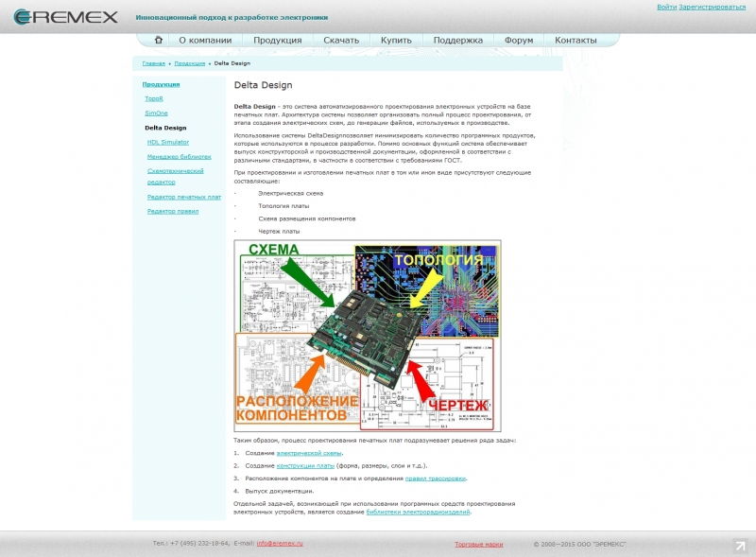
Task: Select 'TopoR' in the sidebar
Action: pyautogui.click(x=154, y=98)
